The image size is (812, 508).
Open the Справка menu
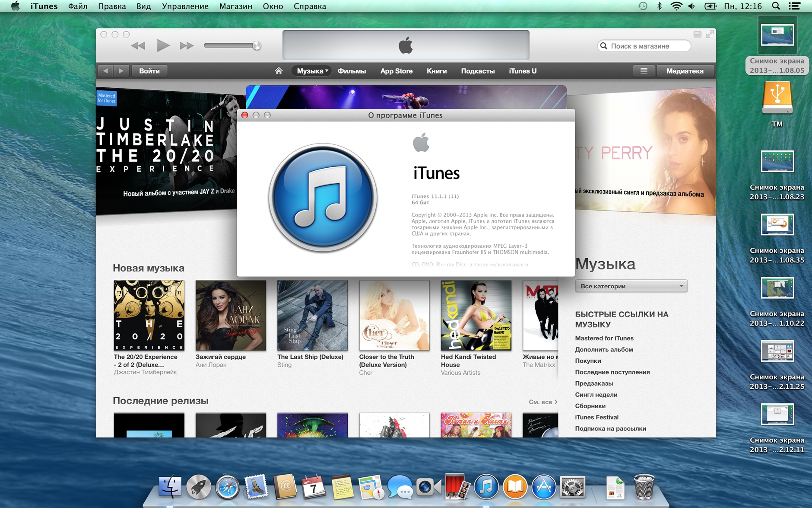coord(310,6)
